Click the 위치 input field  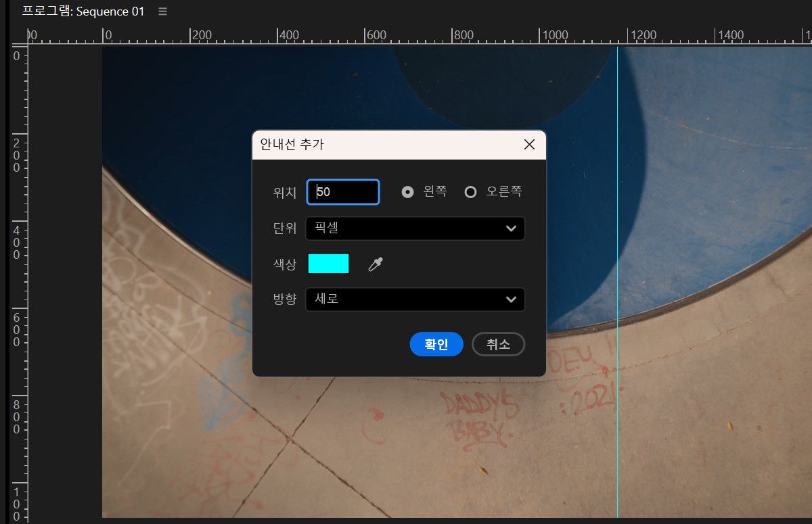coord(343,192)
